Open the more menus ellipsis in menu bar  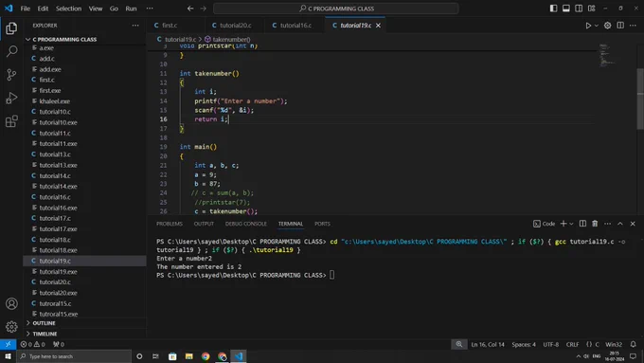click(x=150, y=9)
